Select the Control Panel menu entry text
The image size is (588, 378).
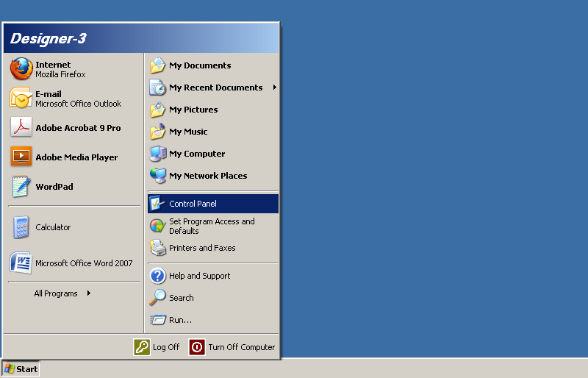193,204
